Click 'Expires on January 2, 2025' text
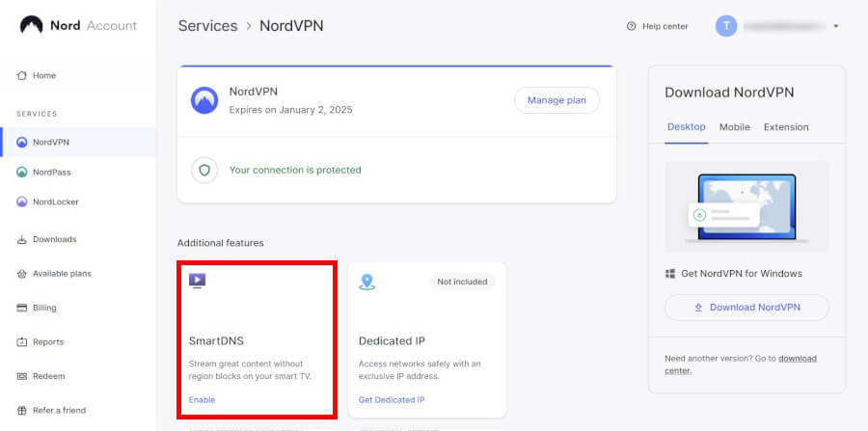The height and width of the screenshot is (431, 868). coord(290,110)
